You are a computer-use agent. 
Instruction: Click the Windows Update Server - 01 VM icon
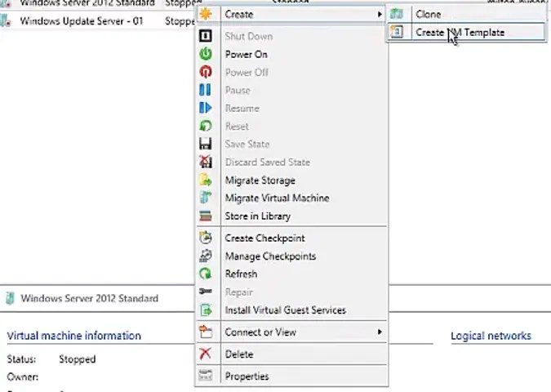click(x=5, y=20)
